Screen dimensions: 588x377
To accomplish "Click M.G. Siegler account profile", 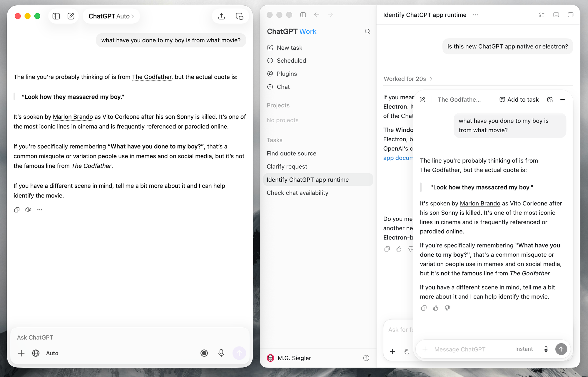I will [x=289, y=358].
